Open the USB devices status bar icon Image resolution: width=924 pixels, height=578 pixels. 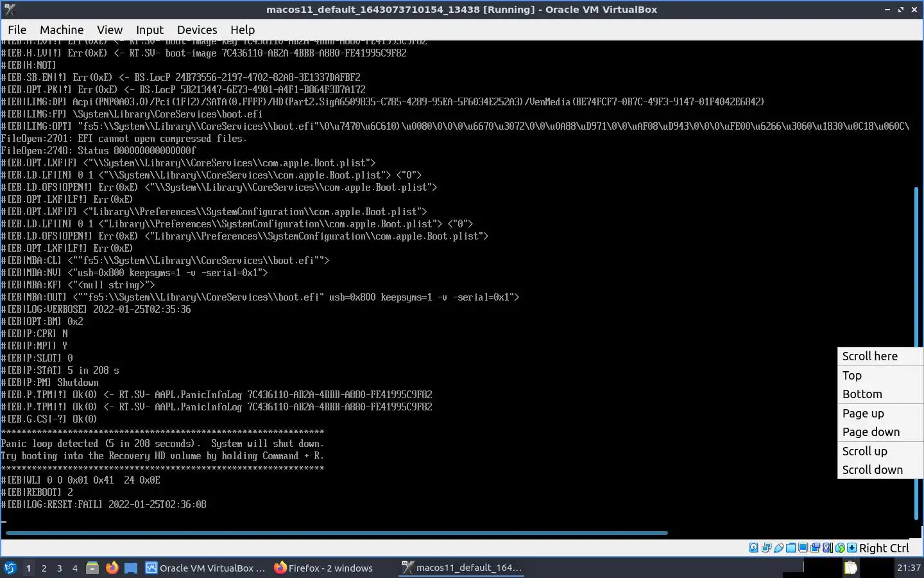tap(778, 548)
